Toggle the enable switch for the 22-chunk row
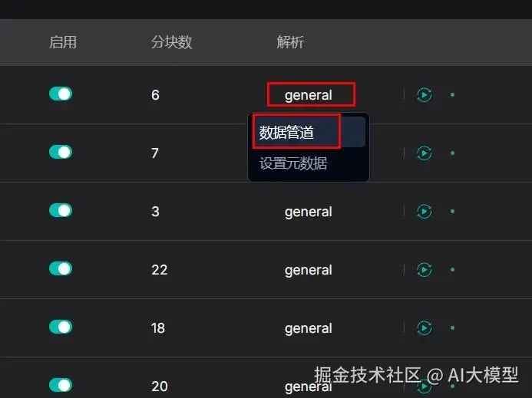 pyautogui.click(x=61, y=269)
